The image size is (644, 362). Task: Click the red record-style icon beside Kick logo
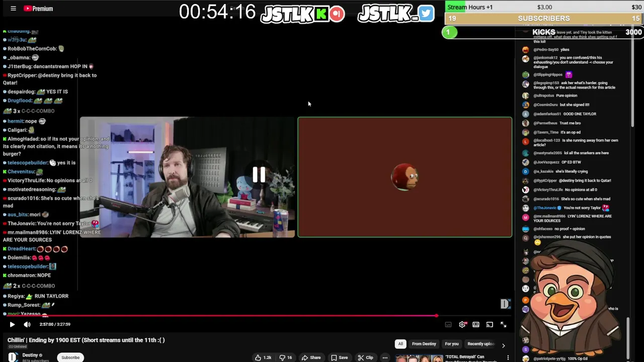point(337,14)
